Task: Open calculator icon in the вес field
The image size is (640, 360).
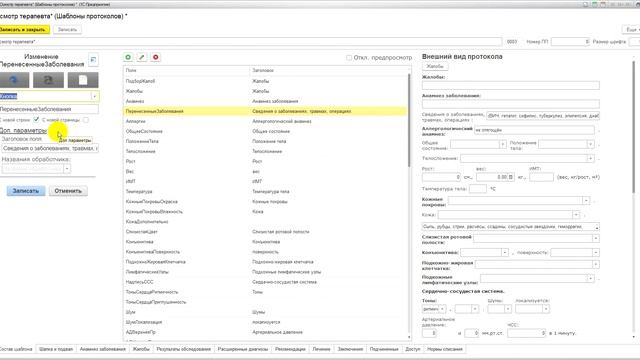Action: pyautogui.click(x=511, y=177)
